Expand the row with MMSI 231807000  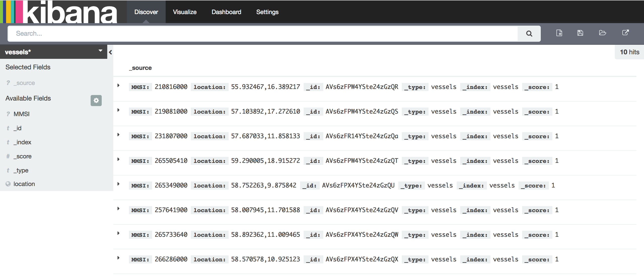point(118,135)
